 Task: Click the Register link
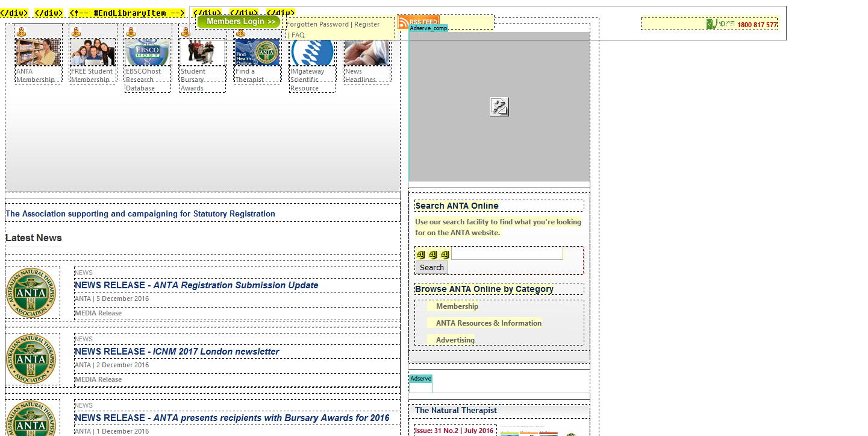pos(367,24)
